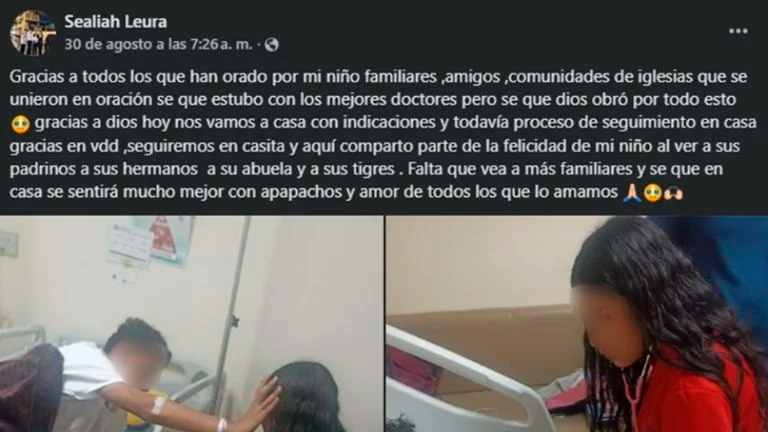Click the teary emoji after the praying hands
The image size is (768, 432).
[653, 193]
